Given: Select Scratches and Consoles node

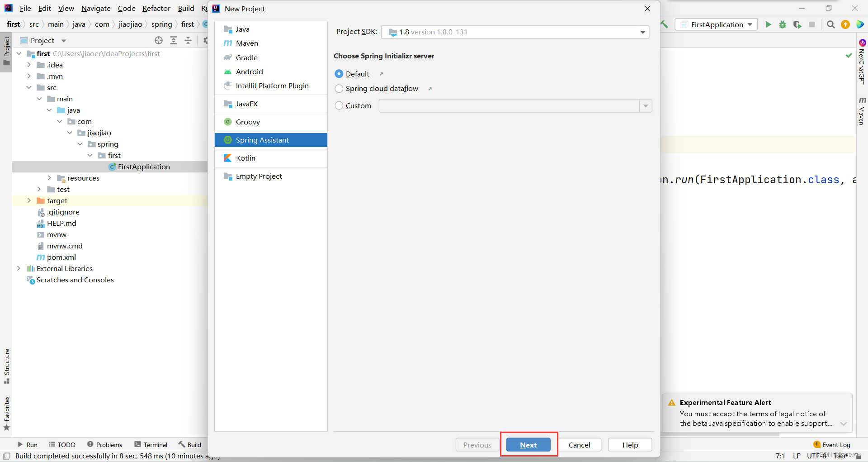Looking at the screenshot, I should (70, 280).
